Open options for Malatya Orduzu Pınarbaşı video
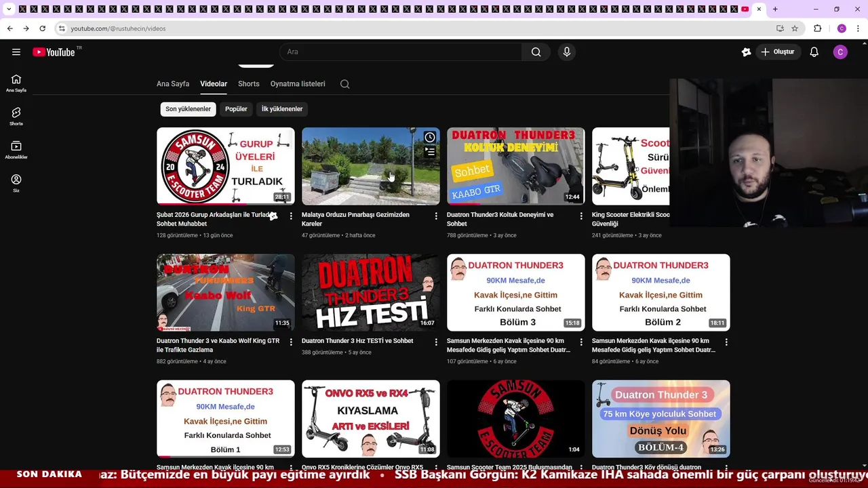Screen dimensions: 868x488 tap(436, 216)
